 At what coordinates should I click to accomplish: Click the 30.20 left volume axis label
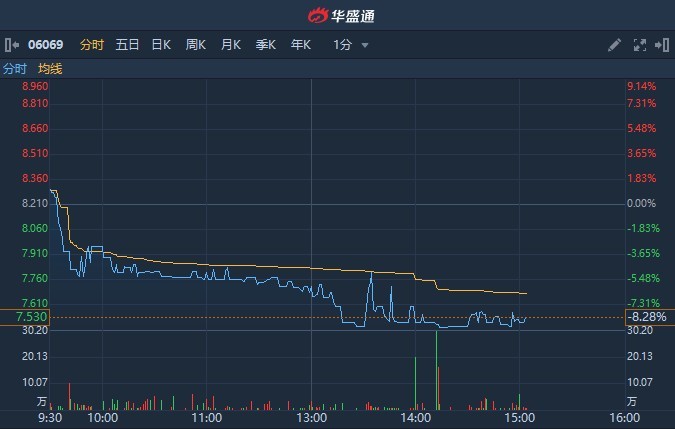pyautogui.click(x=35, y=330)
